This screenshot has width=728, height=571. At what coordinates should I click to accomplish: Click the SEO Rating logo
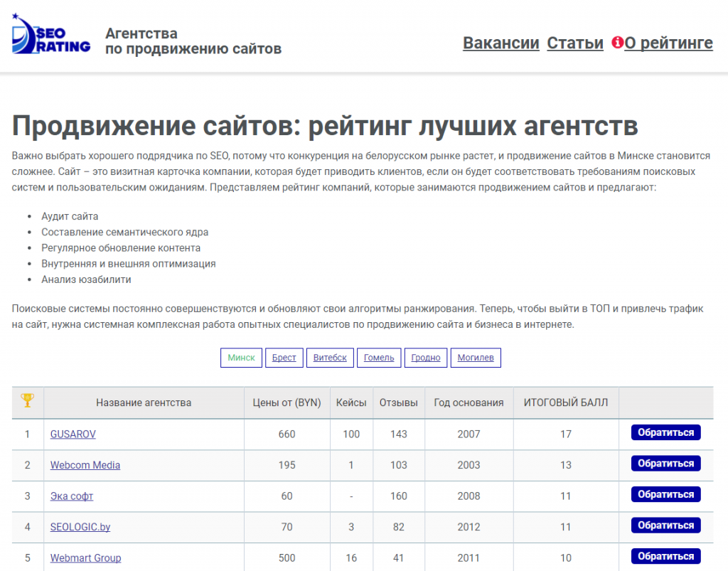coord(51,34)
